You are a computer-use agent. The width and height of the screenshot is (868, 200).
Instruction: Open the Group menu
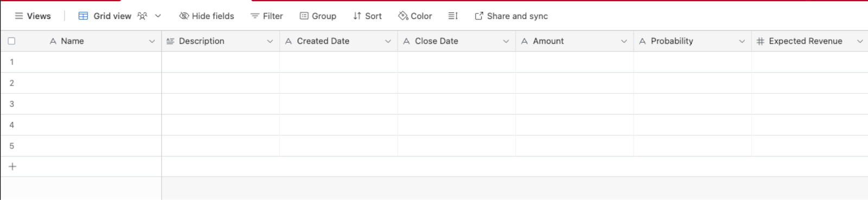[x=318, y=16]
